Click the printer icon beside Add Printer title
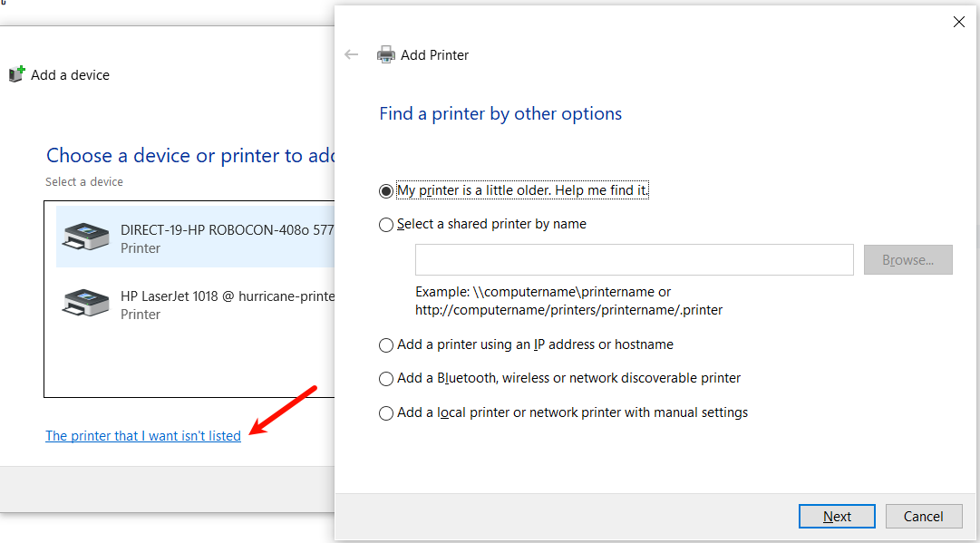 click(386, 54)
